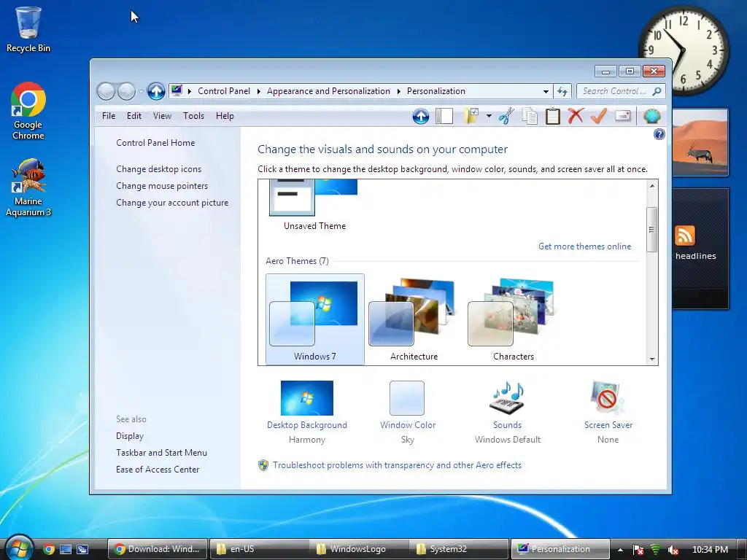Click Show Desktop quick launch icon
The image size is (747, 560).
(65, 549)
